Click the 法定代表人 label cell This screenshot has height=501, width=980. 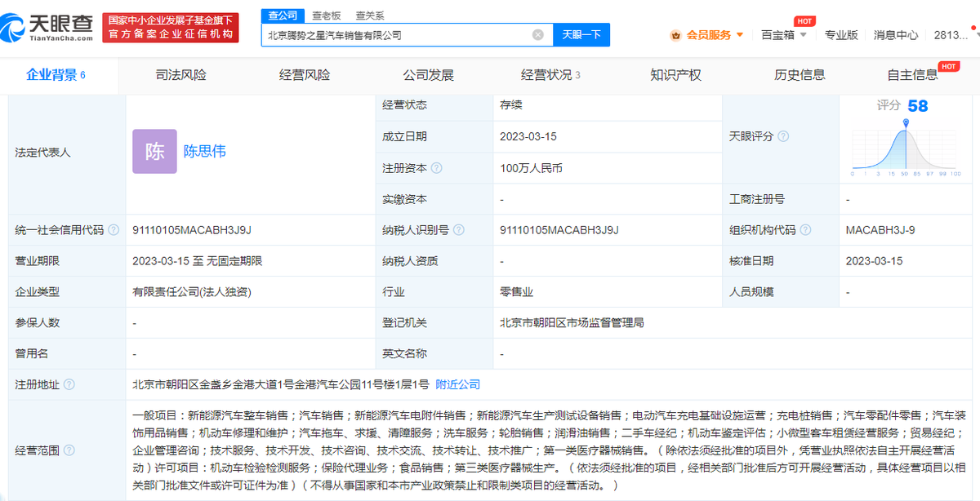click(67, 152)
